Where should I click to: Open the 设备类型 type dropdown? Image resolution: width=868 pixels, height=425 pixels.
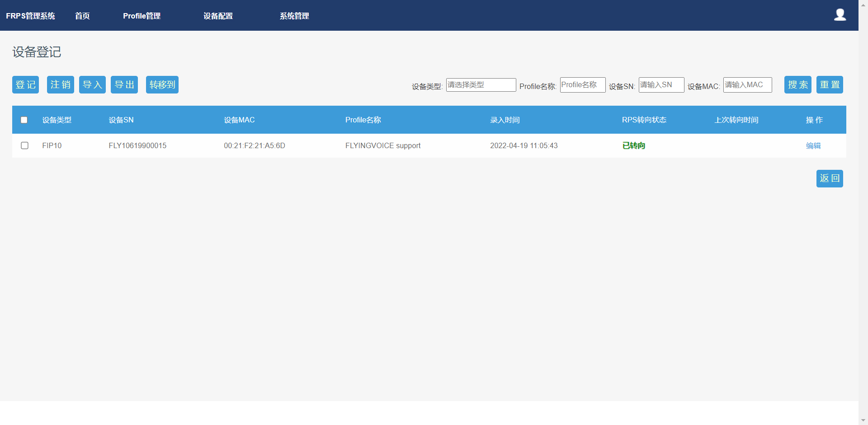pos(481,85)
